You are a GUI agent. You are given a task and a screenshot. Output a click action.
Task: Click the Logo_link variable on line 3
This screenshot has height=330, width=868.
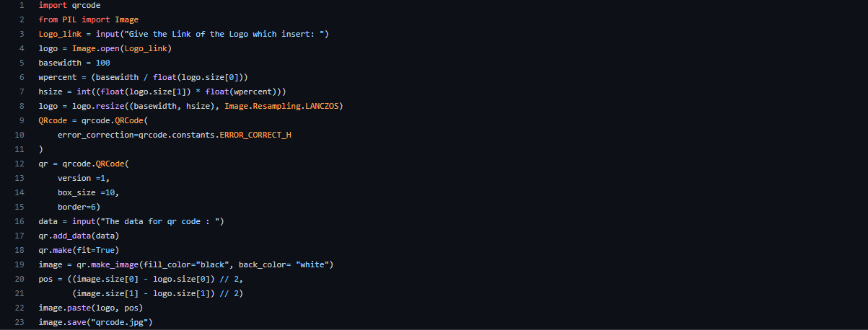coord(60,34)
